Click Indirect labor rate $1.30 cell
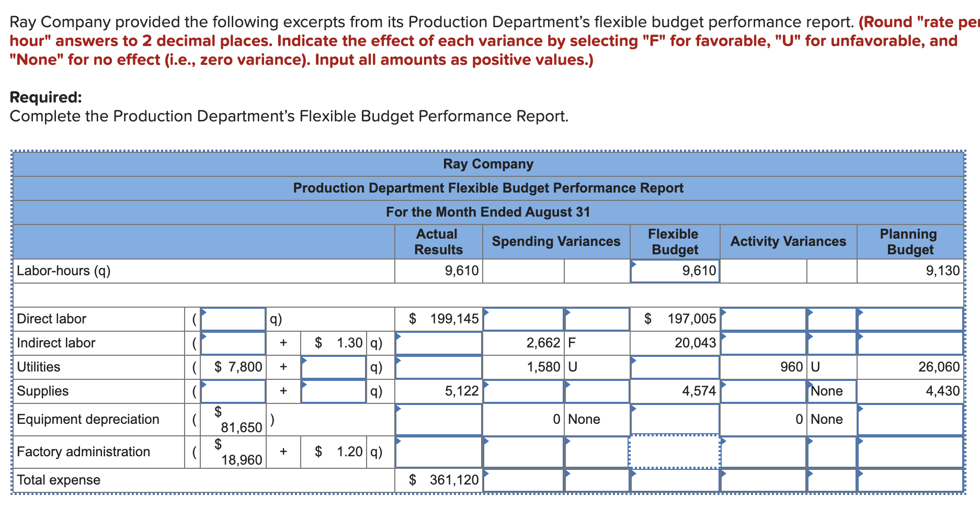Image resolution: width=980 pixels, height=518 pixels. pos(334,343)
